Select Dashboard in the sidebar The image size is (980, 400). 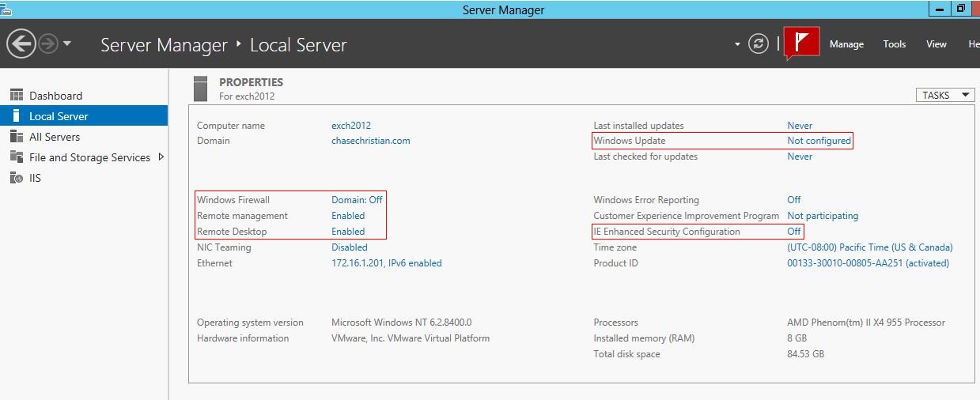point(84,96)
